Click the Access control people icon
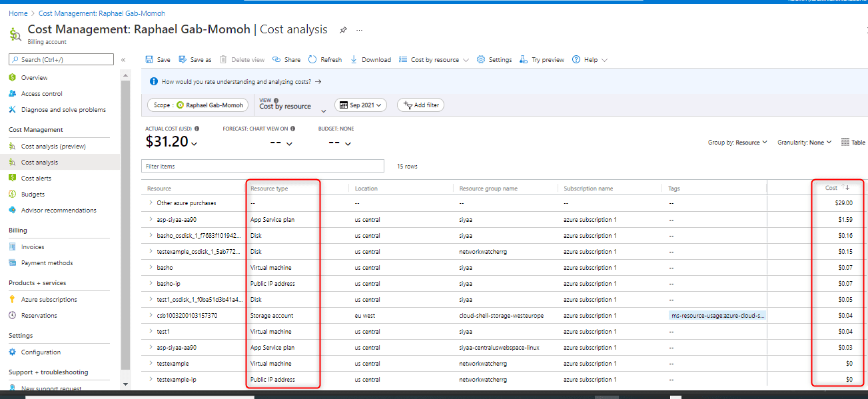 pos(13,94)
